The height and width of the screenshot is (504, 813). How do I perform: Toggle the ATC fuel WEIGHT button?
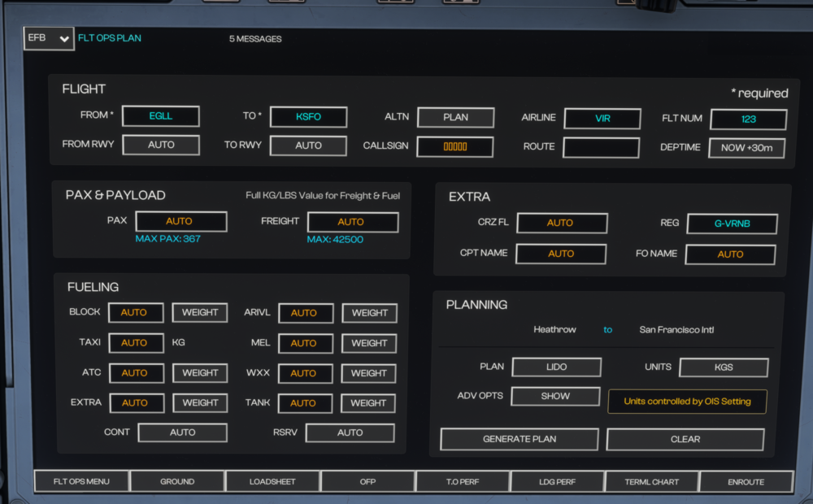coord(200,373)
